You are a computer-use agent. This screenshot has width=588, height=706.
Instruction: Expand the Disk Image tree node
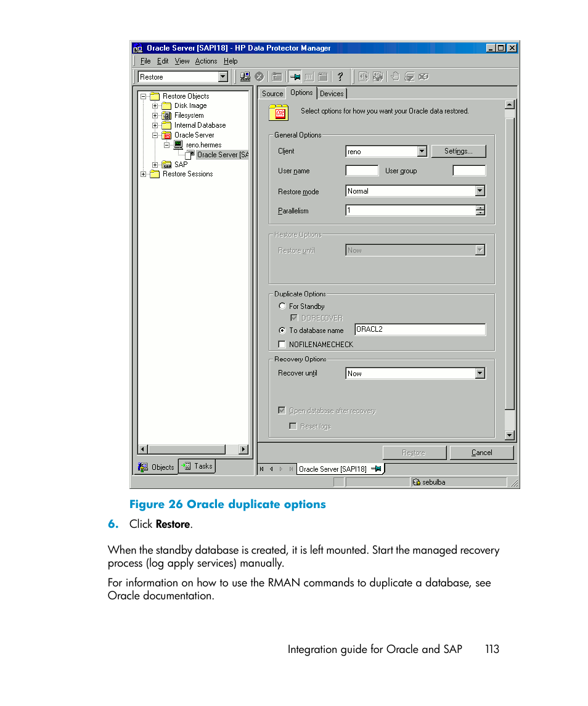155,106
